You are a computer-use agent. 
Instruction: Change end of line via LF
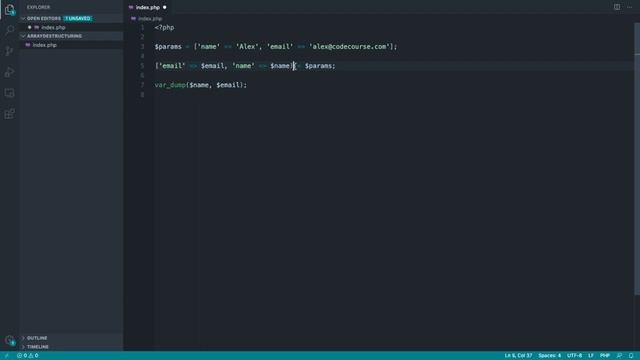591,356
